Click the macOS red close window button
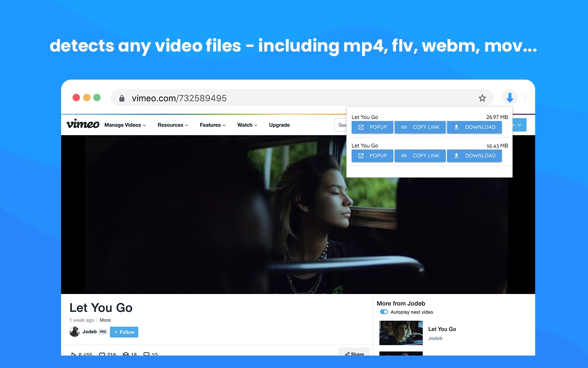The image size is (588, 368). pyautogui.click(x=76, y=98)
